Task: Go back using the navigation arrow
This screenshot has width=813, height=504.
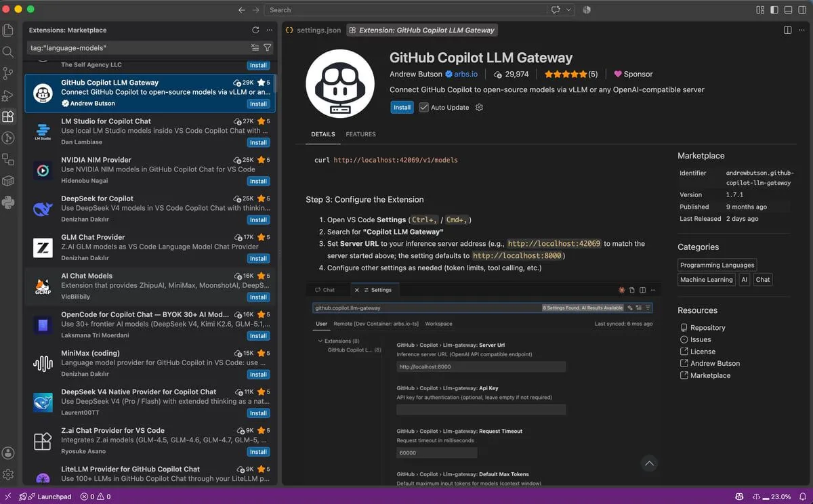Action: pos(242,10)
